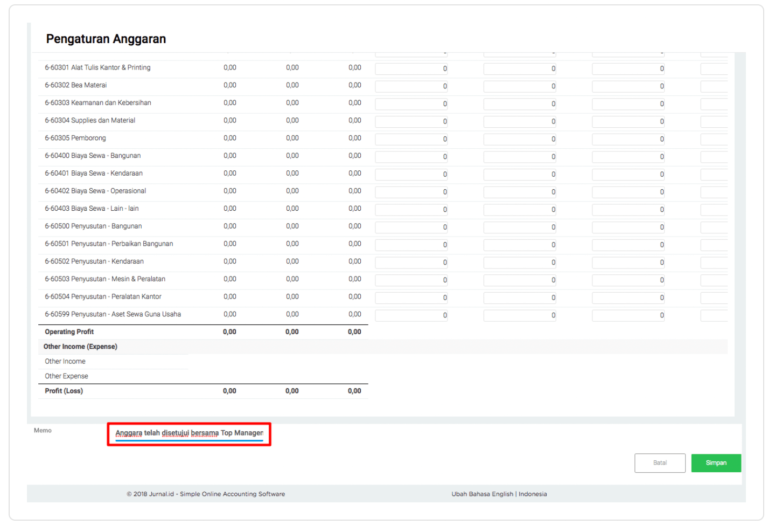Viewport: 768px width, 525px height.
Task: Select the Indonesia language link
Action: (x=531, y=494)
